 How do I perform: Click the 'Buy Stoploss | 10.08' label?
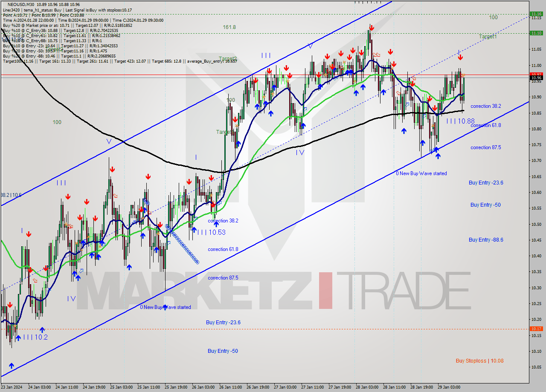pos(479,361)
